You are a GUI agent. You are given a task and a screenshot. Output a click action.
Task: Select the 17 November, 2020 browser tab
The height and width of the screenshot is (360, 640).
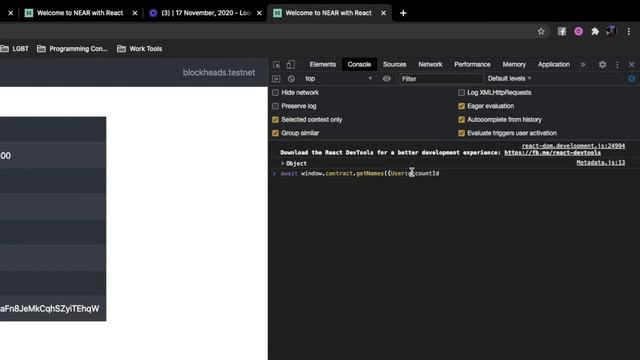click(x=205, y=13)
